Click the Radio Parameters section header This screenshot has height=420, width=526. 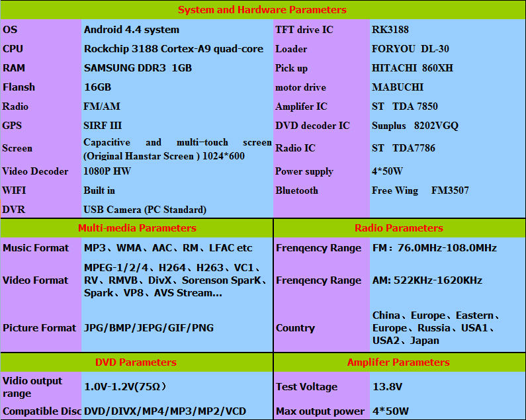pyautogui.click(x=399, y=228)
